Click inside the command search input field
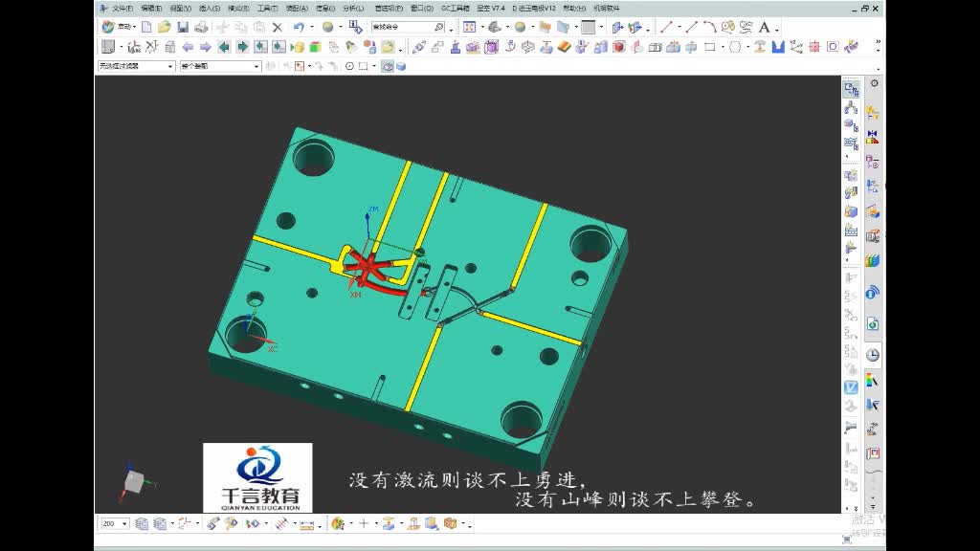Screen dimensions: 980x551 402,25
